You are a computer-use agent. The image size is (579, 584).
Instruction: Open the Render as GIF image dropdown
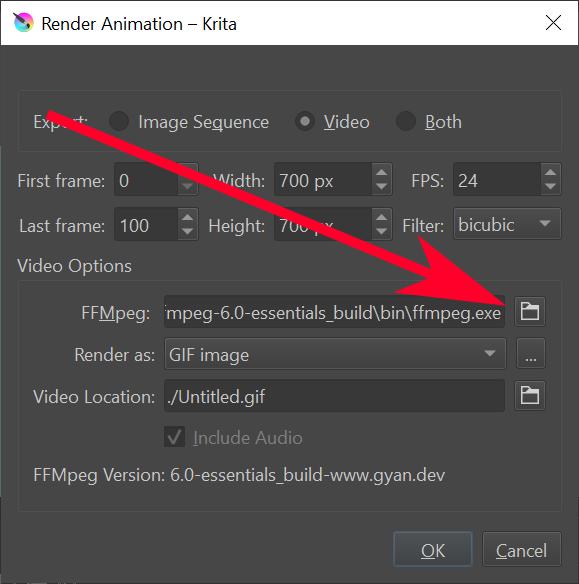coord(335,354)
